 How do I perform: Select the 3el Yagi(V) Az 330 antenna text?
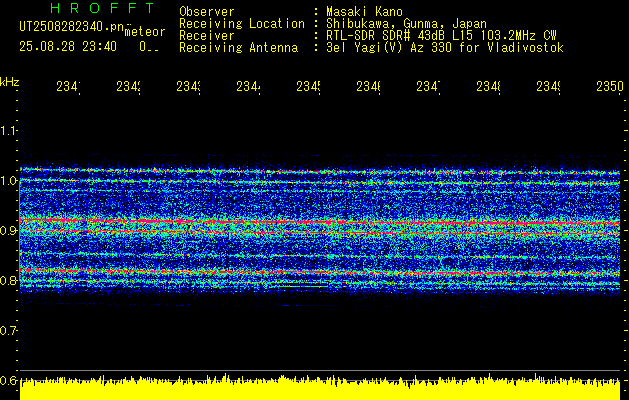[x=445, y=48]
